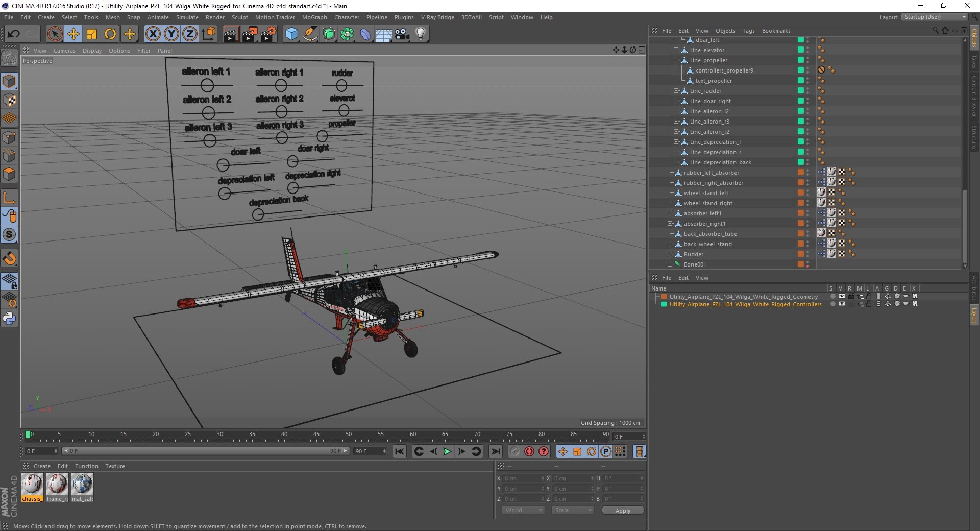Open the spline pen tool
The image size is (980, 531).
pos(310,34)
